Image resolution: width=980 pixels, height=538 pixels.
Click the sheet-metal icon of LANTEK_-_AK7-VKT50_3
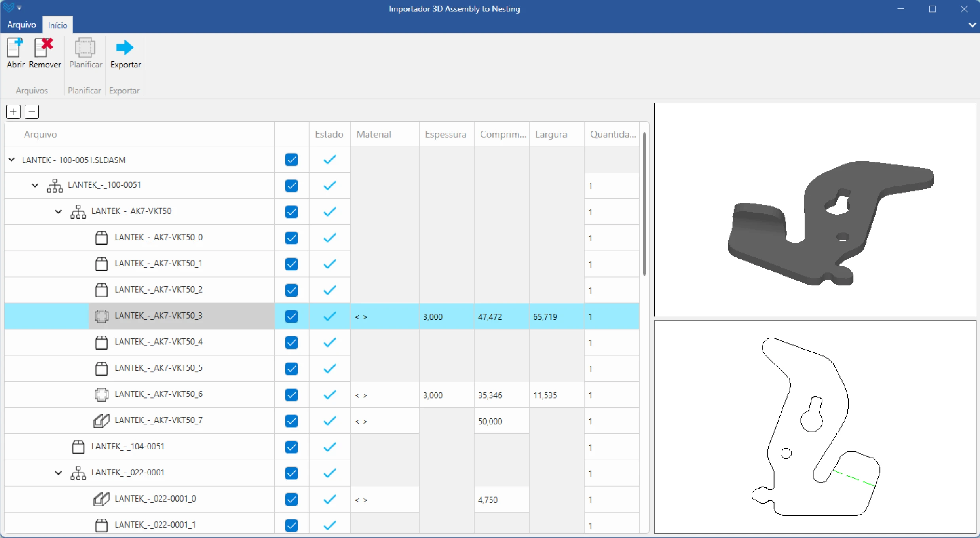101,316
